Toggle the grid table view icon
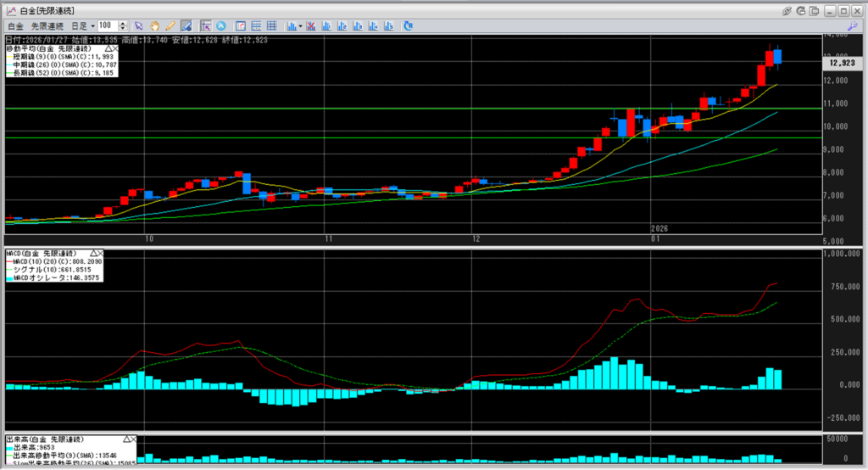 271,26
